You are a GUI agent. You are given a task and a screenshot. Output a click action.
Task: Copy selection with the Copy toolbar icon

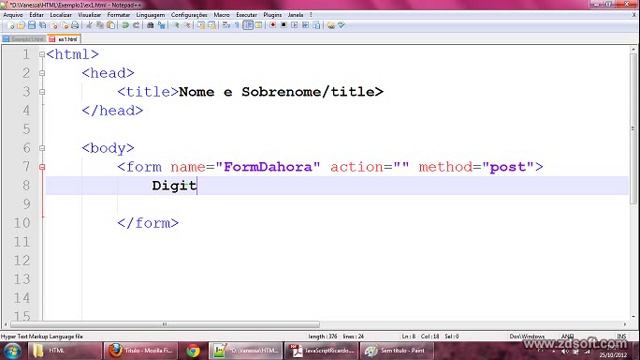tap(100, 25)
